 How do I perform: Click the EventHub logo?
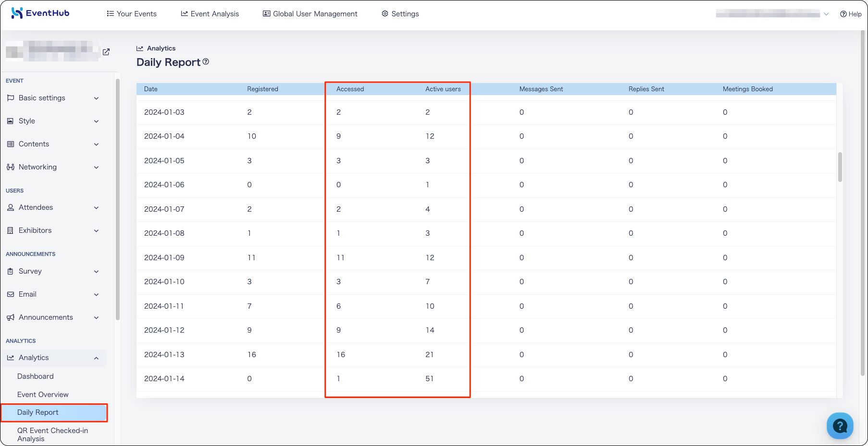point(40,13)
